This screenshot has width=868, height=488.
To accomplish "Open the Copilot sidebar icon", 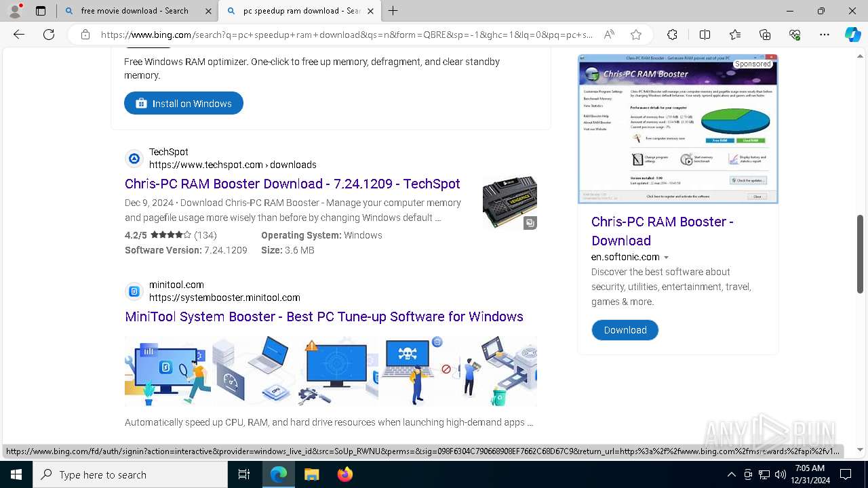I will pyautogui.click(x=852, y=35).
